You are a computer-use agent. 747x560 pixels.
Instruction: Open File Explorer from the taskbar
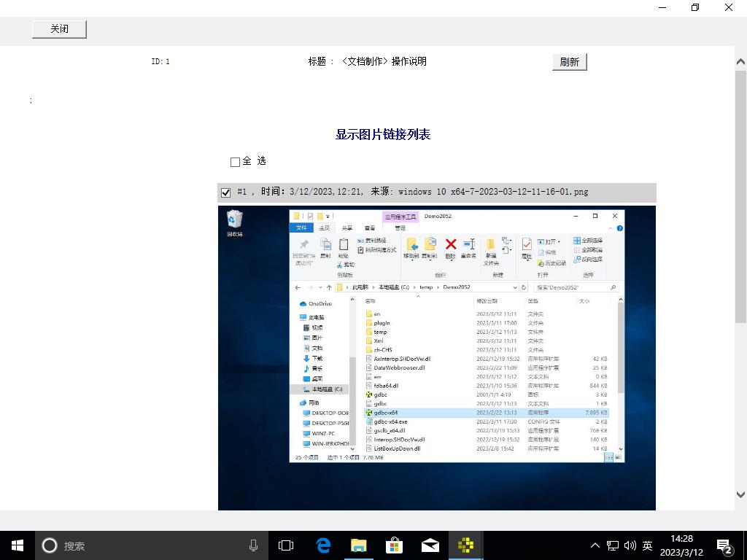358,545
